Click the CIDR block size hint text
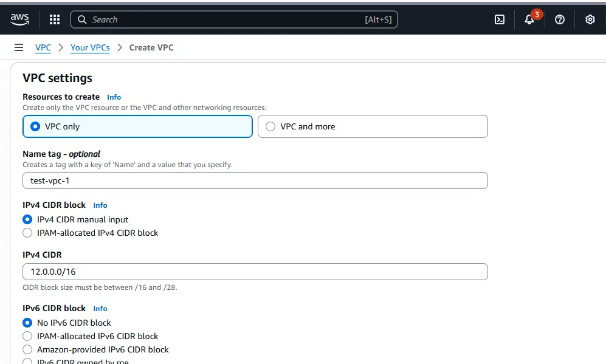 pos(100,287)
